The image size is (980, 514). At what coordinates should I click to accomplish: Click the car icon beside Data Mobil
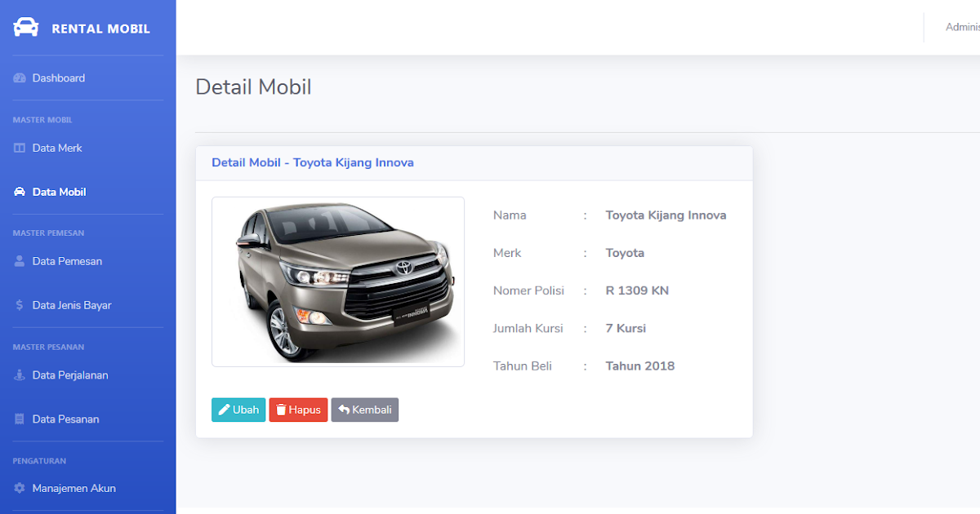tap(20, 191)
